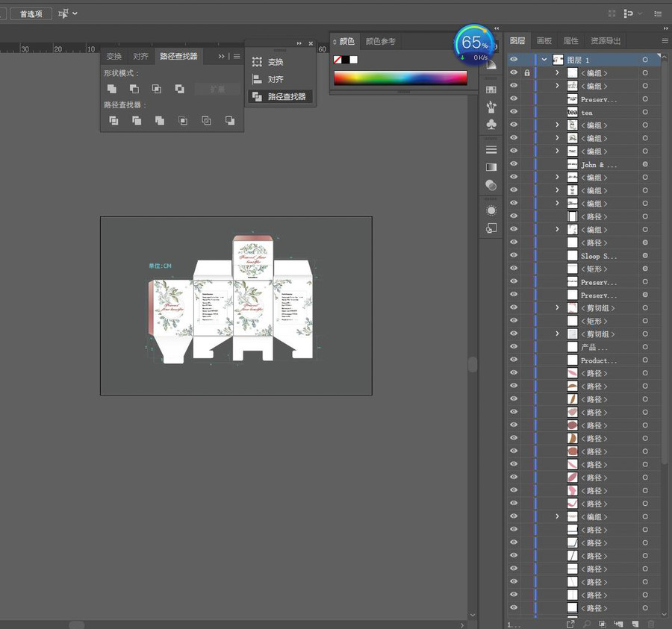Switch to the 颜色参考 tab
The height and width of the screenshot is (629, 672).
381,42
